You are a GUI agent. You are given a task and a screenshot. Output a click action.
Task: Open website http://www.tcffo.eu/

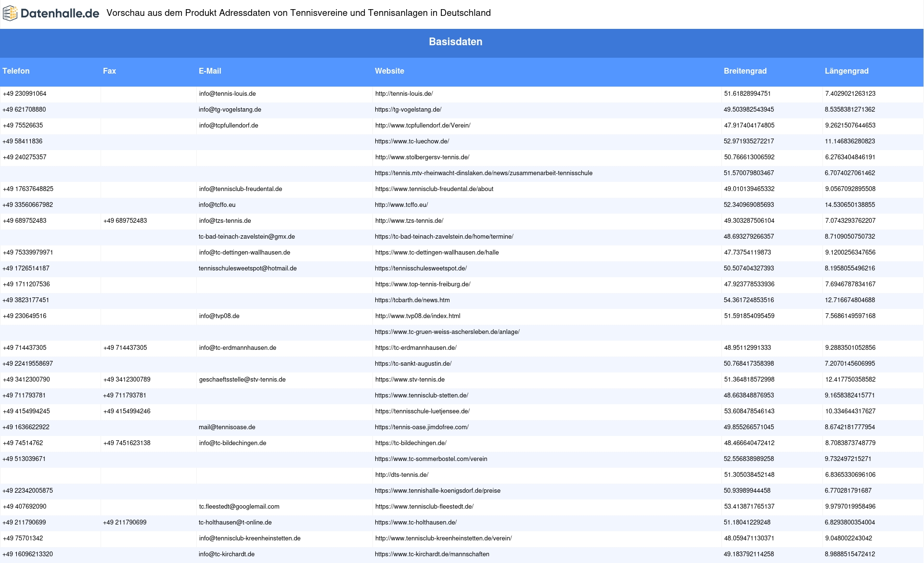point(401,205)
